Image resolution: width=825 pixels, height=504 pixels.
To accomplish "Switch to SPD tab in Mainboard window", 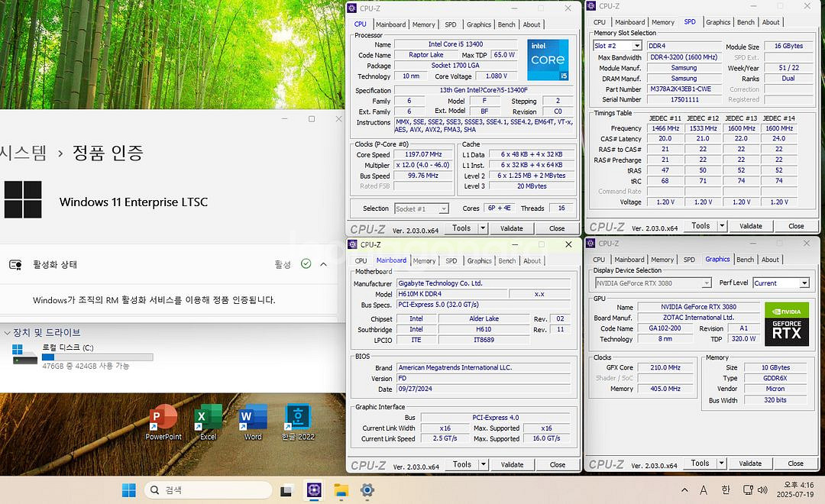I will coord(451,261).
